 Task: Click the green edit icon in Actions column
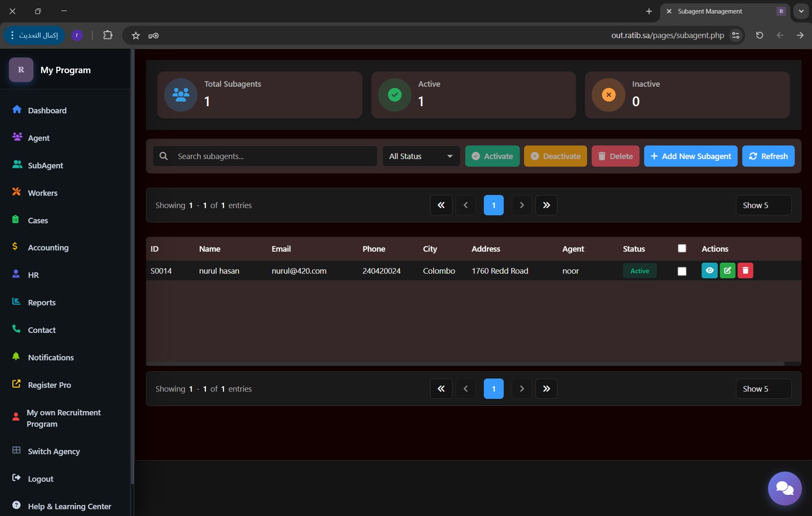[727, 271]
